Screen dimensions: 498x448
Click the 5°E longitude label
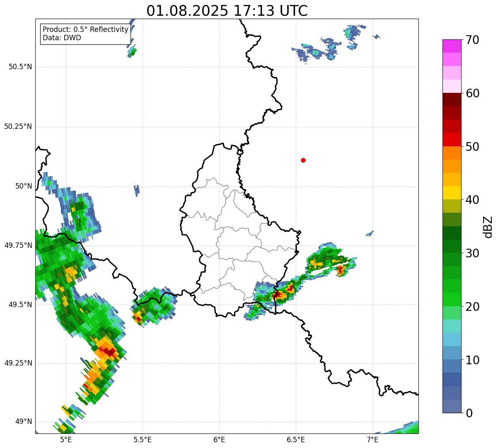tap(66, 440)
